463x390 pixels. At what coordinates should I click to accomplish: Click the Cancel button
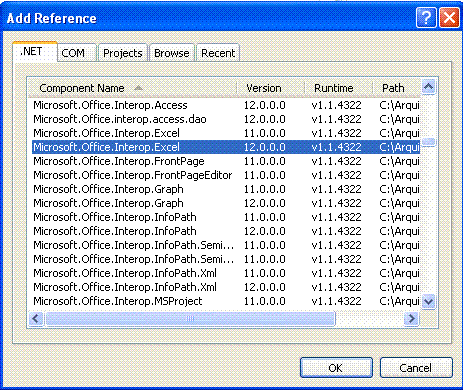click(416, 368)
